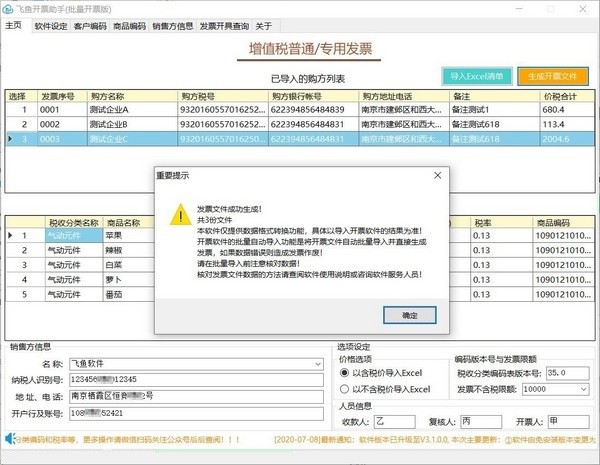Click the 价税合计 cell 2004.6
The height and width of the screenshot is (465, 600).
click(567, 139)
